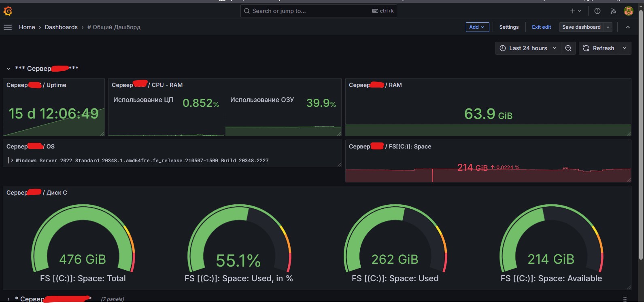Click the RAM panel title
The height and width of the screenshot is (303, 644).
click(x=375, y=85)
